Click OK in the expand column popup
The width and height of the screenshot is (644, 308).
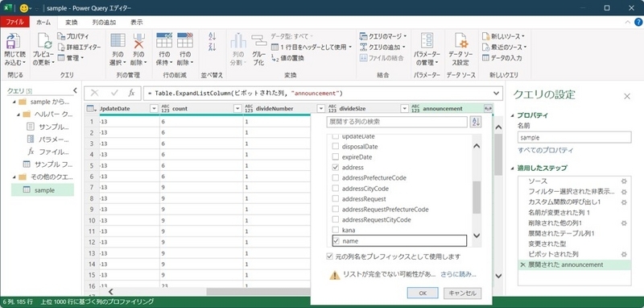(x=423, y=293)
